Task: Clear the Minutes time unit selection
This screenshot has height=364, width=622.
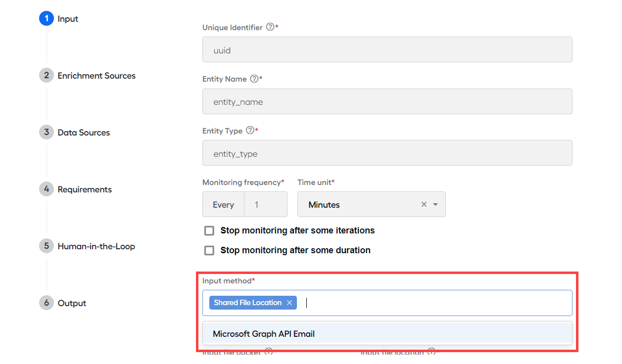Action: tap(424, 204)
